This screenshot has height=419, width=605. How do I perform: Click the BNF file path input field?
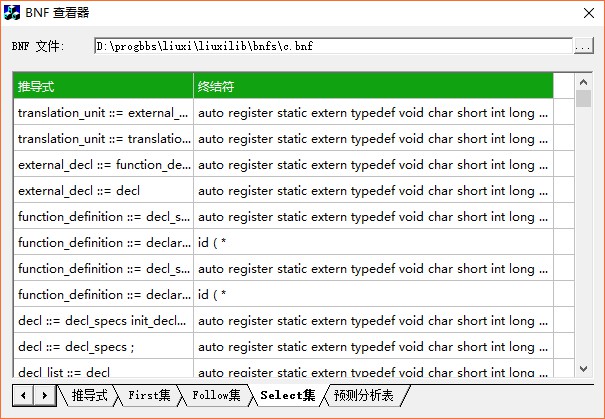pyautogui.click(x=332, y=46)
